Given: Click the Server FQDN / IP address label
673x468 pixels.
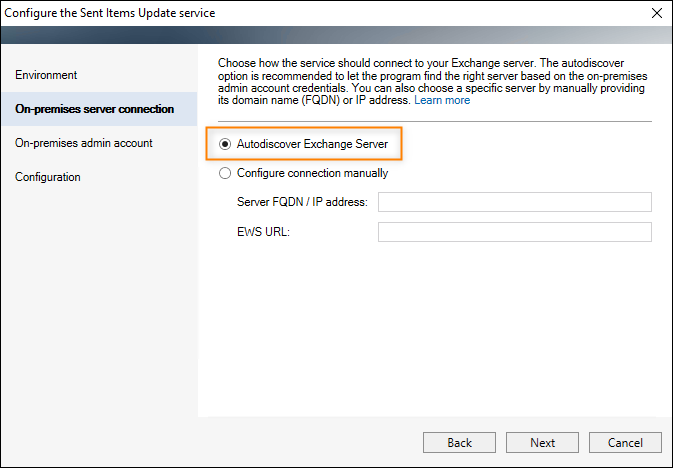Looking at the screenshot, I should tap(302, 202).
